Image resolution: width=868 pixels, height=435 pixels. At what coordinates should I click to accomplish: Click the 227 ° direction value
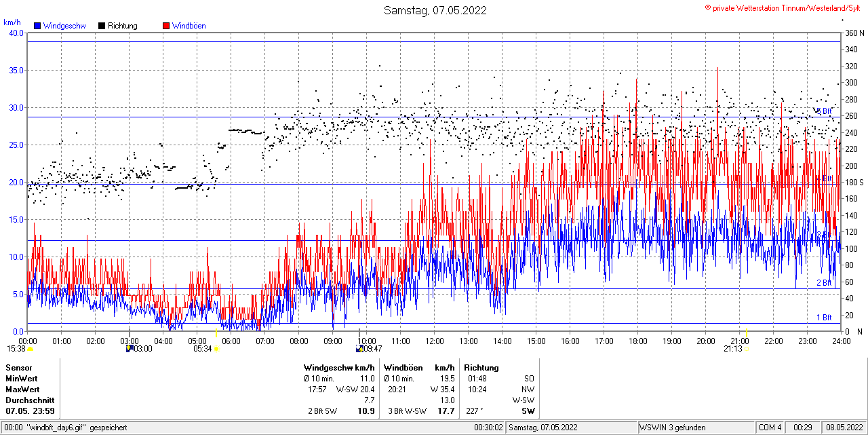[x=476, y=411]
